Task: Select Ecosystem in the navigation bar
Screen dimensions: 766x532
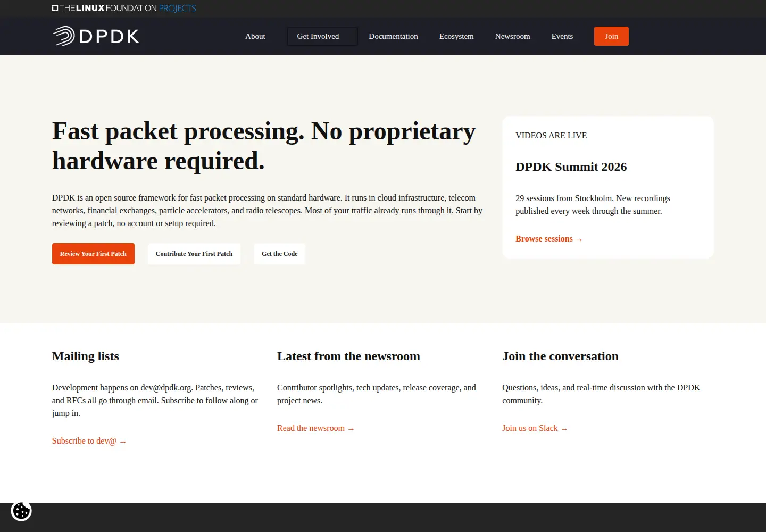Action: click(x=456, y=36)
